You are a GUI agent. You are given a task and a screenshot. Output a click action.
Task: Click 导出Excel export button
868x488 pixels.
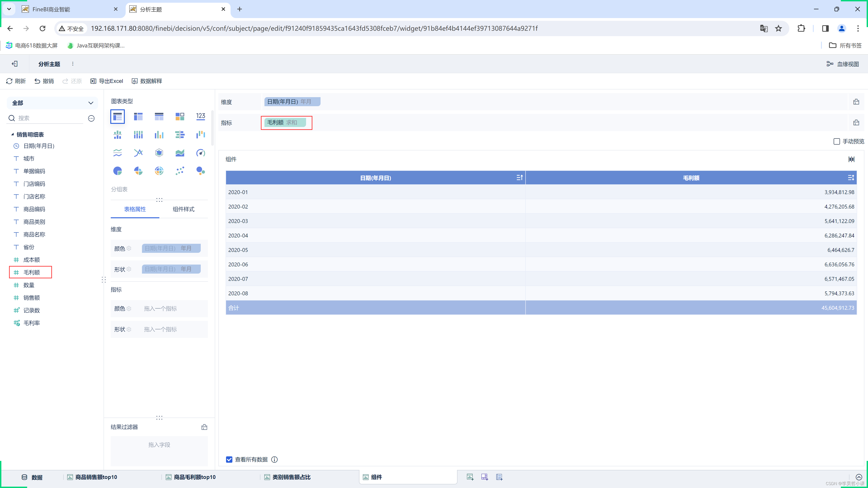(107, 81)
